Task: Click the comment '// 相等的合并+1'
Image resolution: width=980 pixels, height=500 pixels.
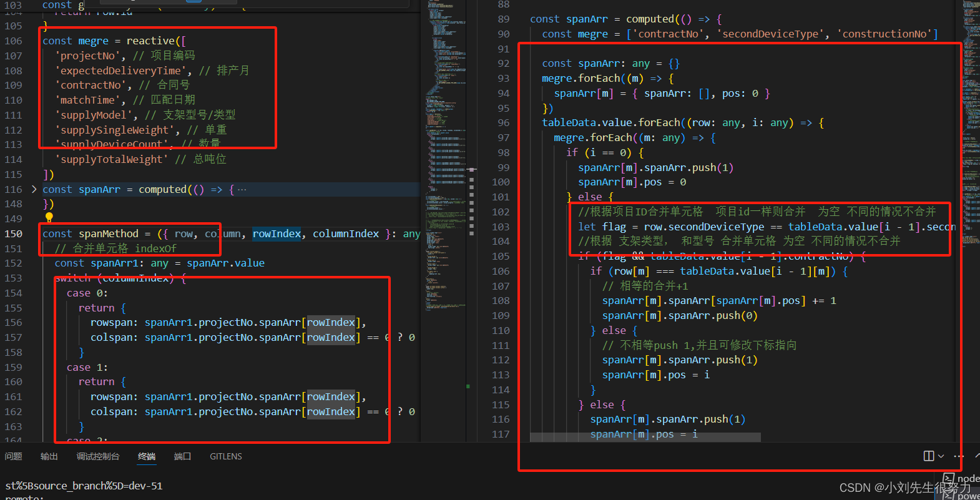Action: pos(645,286)
